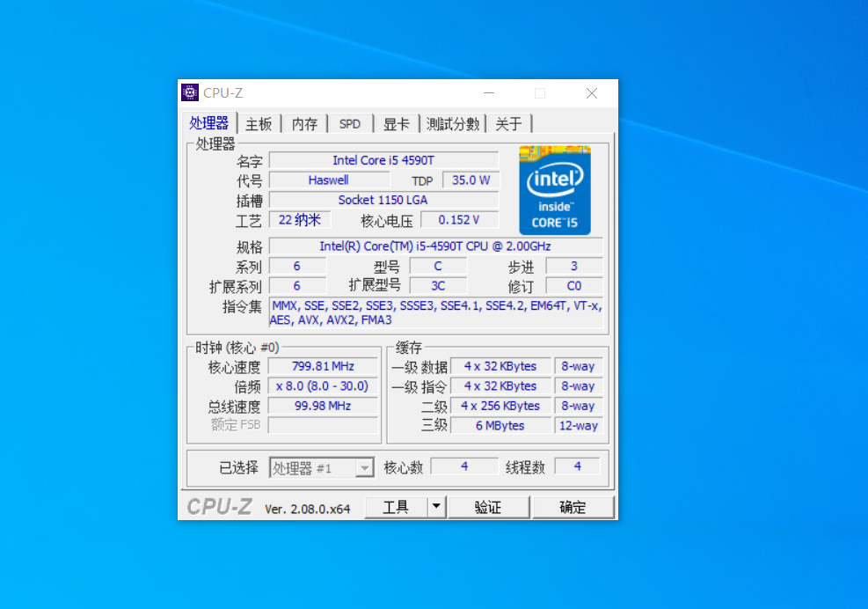Click the name field 'Intel Core i5 4590T'
Screen dimensions: 868x609
tap(383, 160)
